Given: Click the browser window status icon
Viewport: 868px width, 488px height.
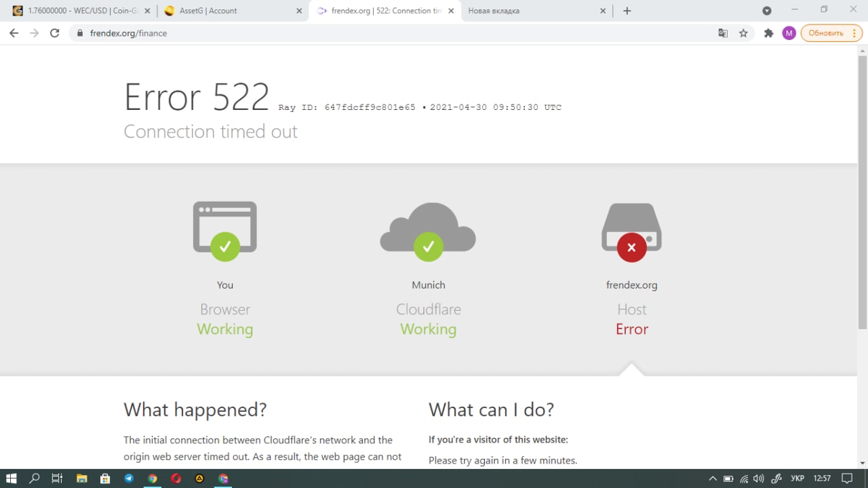Looking at the screenshot, I should (x=225, y=231).
